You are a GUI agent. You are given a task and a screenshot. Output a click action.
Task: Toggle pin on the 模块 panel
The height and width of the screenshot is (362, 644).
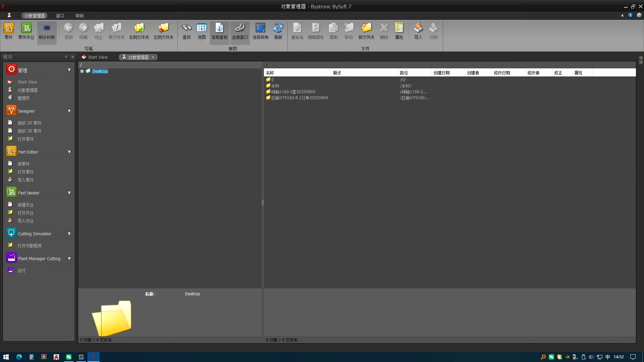tap(66, 57)
